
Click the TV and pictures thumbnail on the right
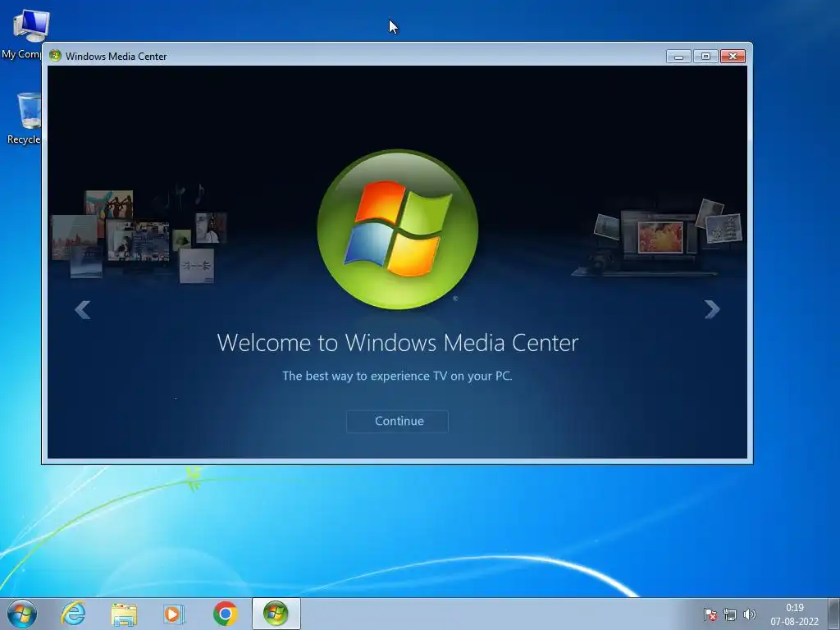(659, 237)
